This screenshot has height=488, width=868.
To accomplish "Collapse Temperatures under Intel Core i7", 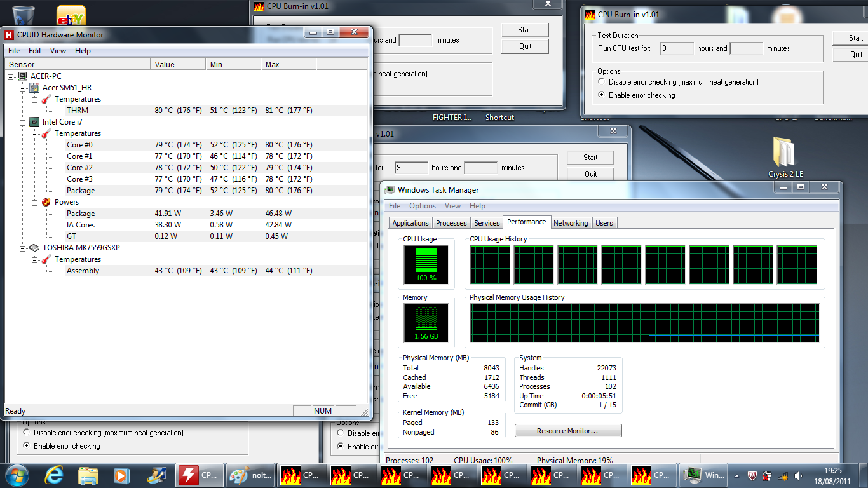I will (x=35, y=133).
